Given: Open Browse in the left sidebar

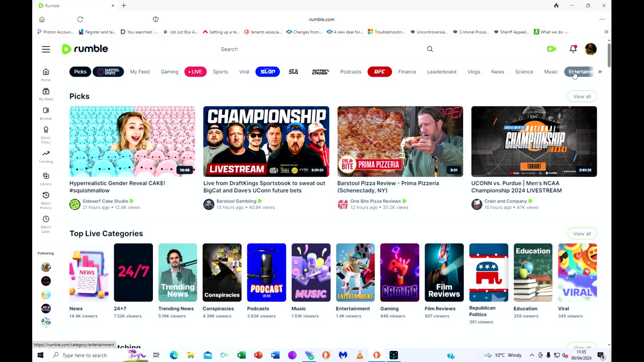Looking at the screenshot, I should pyautogui.click(x=46, y=113).
